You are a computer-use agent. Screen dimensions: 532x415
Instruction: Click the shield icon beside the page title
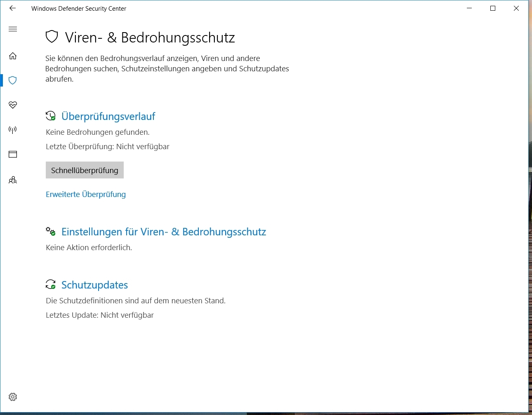[52, 37]
